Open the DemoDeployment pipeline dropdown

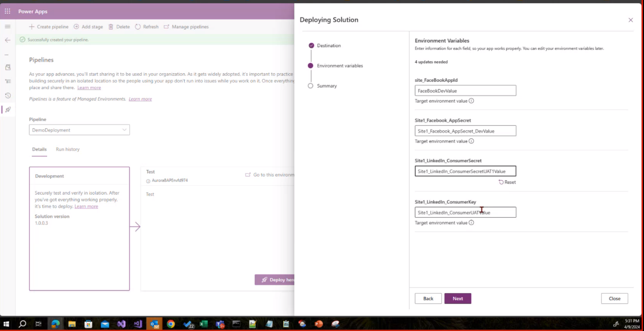pos(79,130)
